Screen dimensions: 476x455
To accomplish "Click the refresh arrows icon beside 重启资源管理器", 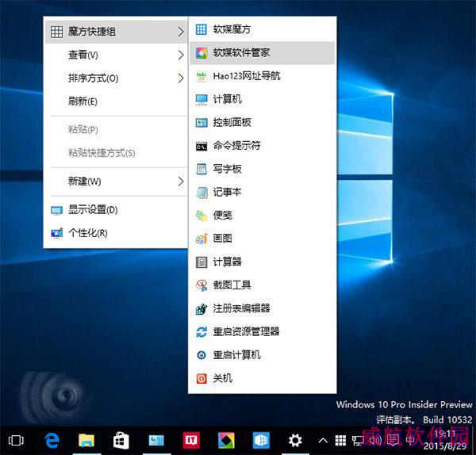I will (202, 332).
